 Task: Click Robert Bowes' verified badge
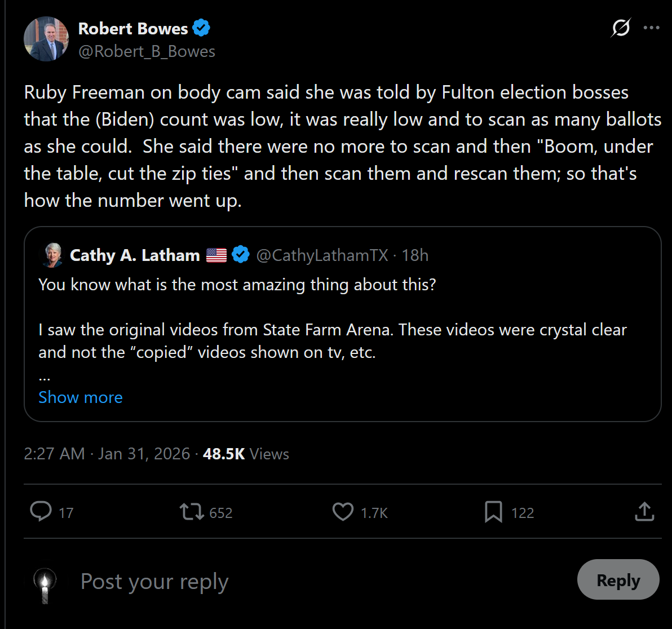tap(201, 28)
